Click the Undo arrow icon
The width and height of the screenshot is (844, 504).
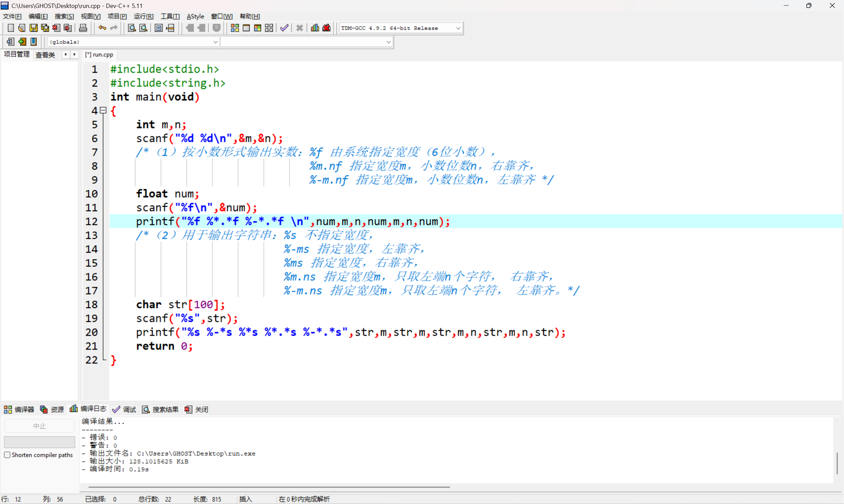(102, 28)
